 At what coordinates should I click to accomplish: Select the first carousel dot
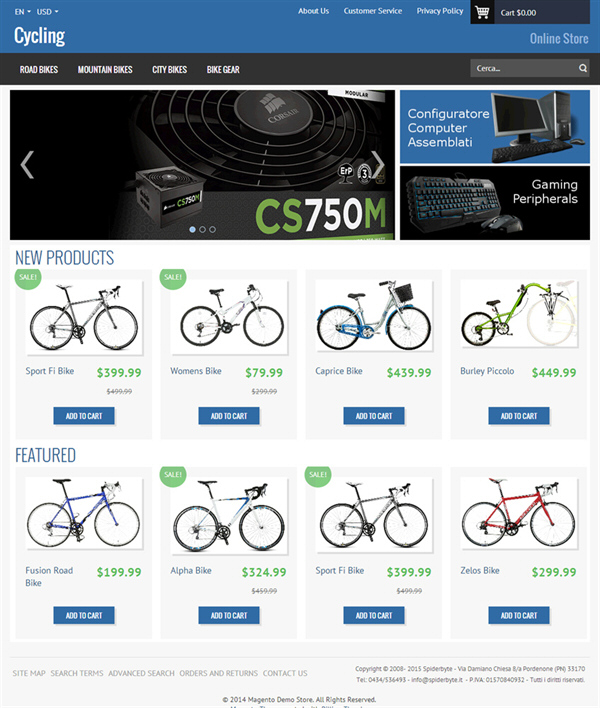(x=192, y=229)
